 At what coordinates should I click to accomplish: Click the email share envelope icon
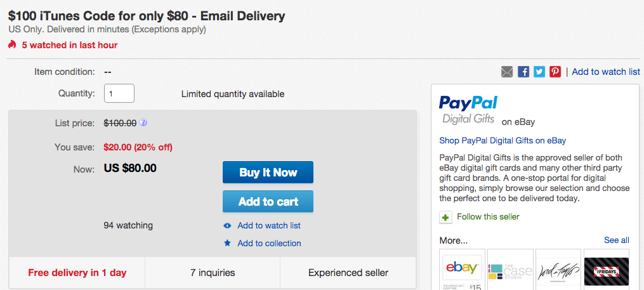[507, 72]
